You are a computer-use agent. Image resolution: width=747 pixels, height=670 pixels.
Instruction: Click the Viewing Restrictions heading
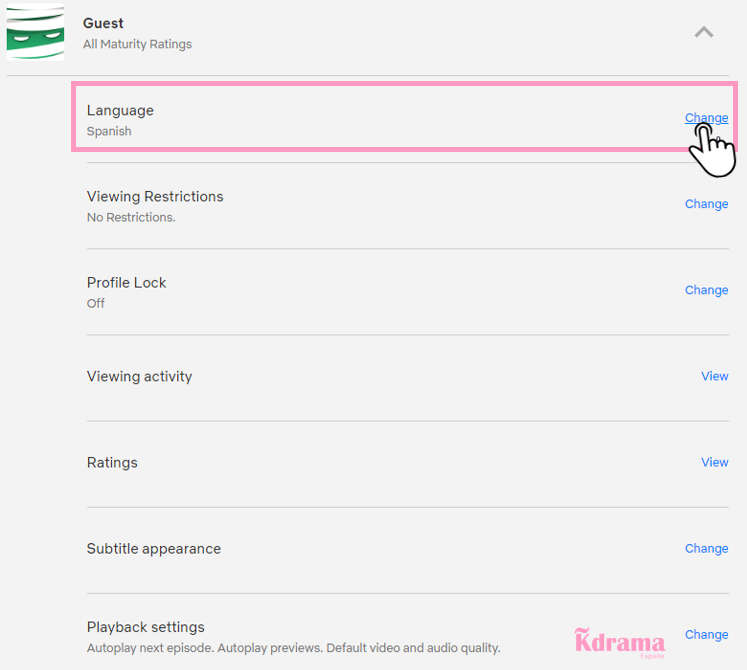point(155,197)
